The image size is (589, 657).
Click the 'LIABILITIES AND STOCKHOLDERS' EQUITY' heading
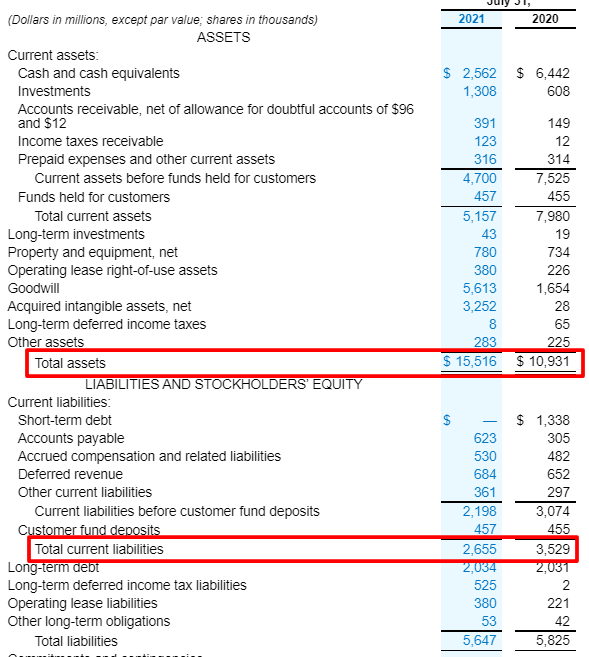[224, 385]
